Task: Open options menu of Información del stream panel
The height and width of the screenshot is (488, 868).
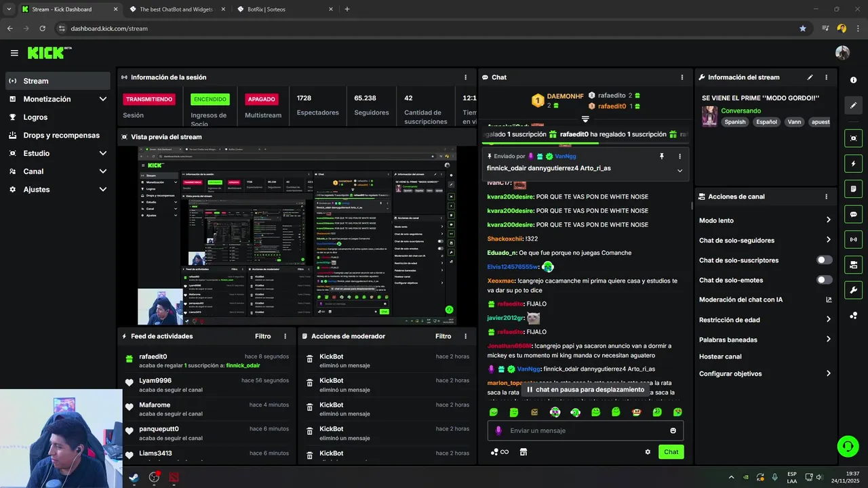Action: point(826,77)
